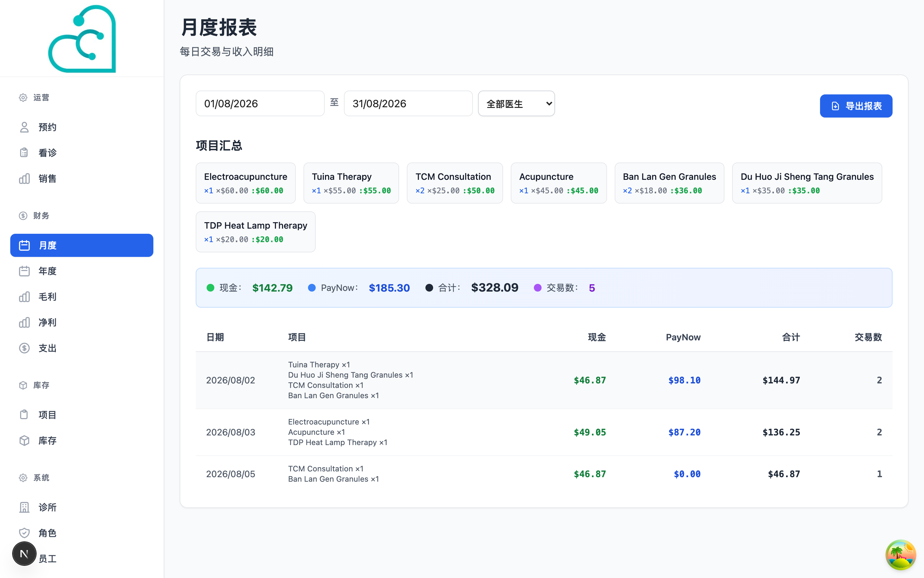Click the cash total $142.79
The image size is (924, 578).
272,288
